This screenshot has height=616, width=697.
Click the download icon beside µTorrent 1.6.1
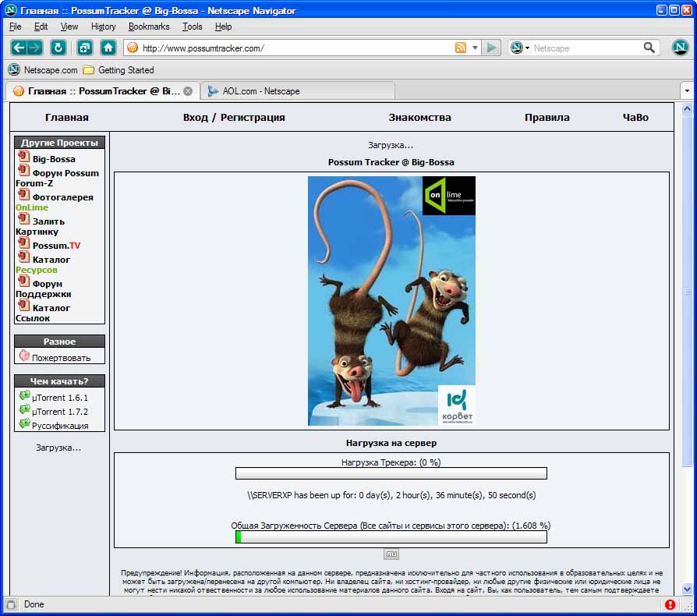[x=24, y=395]
